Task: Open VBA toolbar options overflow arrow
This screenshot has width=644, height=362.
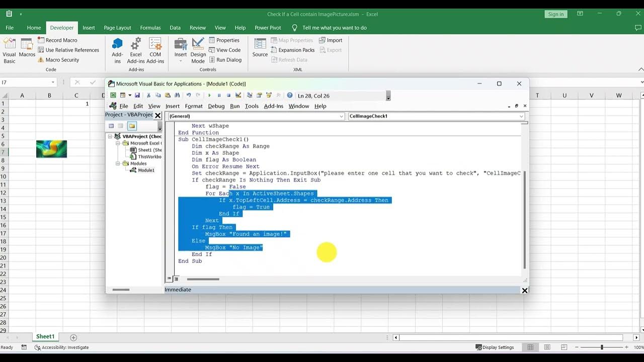Action: pos(388,96)
